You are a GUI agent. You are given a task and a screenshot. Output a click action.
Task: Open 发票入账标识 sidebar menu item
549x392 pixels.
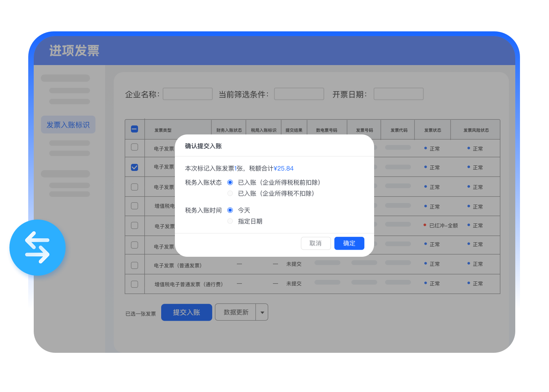68,125
